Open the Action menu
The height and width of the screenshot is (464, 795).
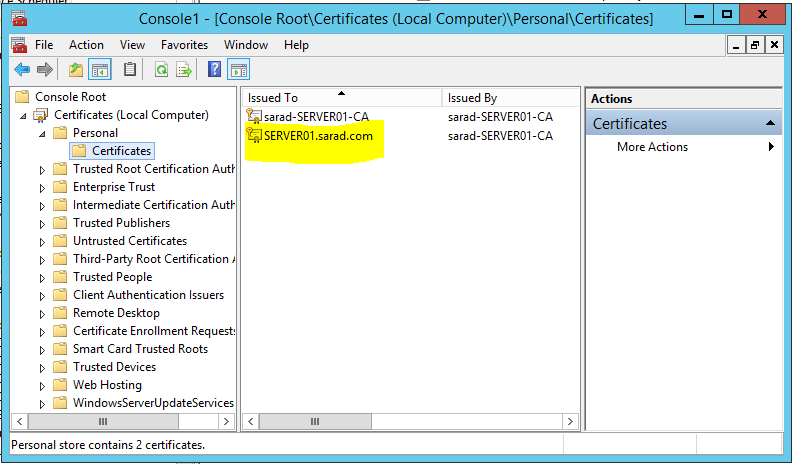tap(86, 45)
